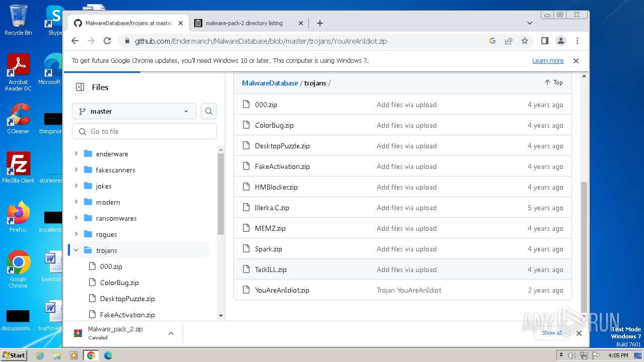Click the file tree vertical scrollbar
This screenshot has width=644, height=362.
[221, 194]
